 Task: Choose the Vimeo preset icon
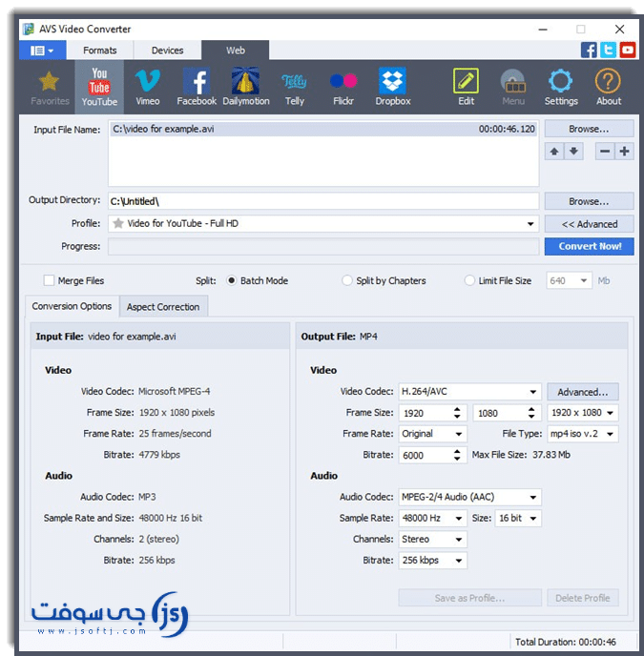tap(147, 88)
